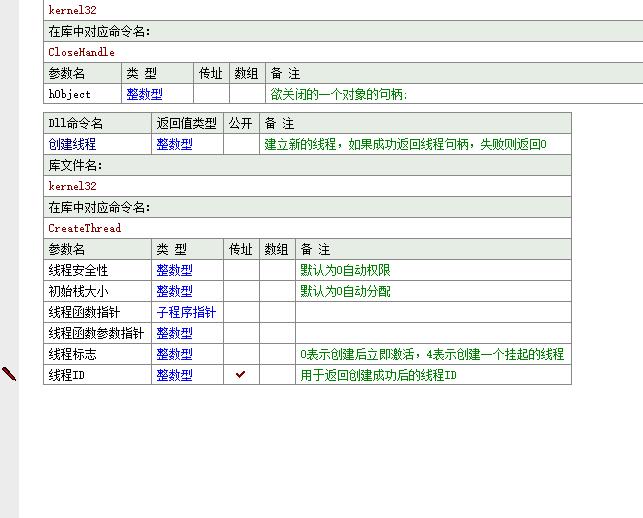Click the 创建线程 remark starting with 建立新的线程
Viewport: 643px width, 518px height.
405,144
